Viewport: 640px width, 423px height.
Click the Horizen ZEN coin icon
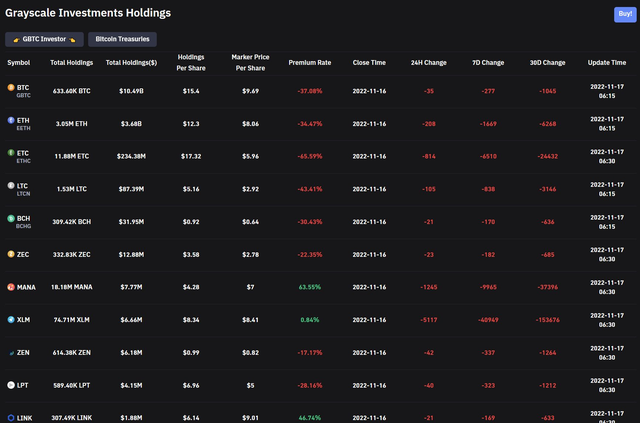click(x=11, y=352)
